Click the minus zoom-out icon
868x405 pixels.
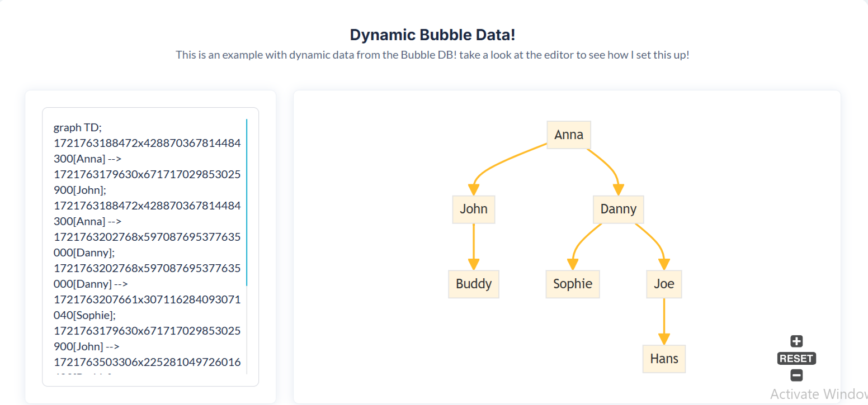click(x=796, y=375)
